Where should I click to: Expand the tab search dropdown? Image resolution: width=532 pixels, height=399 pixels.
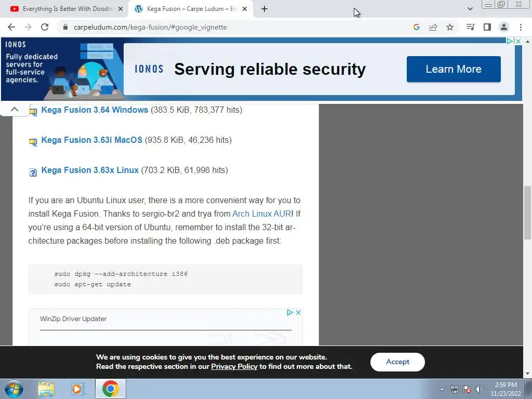tap(470, 9)
